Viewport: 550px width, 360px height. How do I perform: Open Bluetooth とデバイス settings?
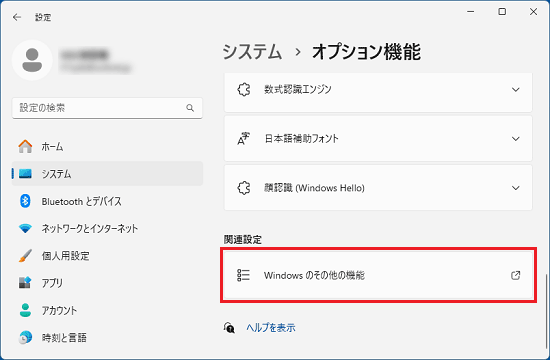pos(107,201)
